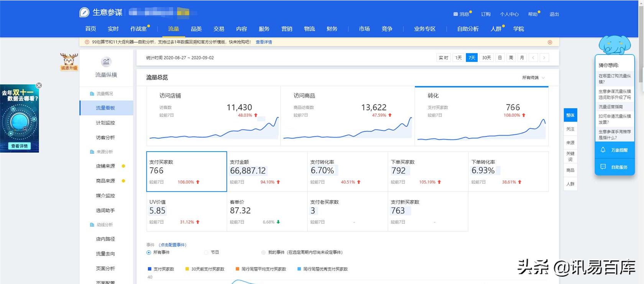Click the 流量概况 section icon
644x284 pixels.
click(x=92, y=94)
